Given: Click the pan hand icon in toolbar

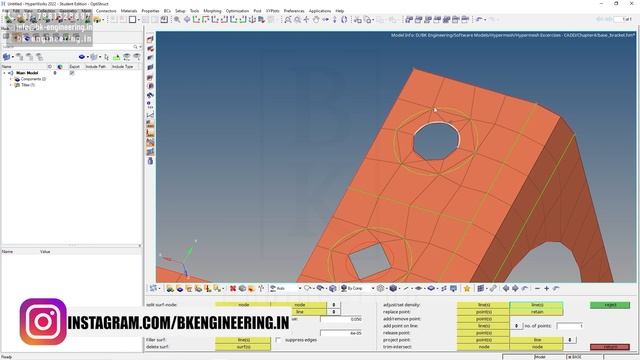Looking at the screenshot, I should click(316, 20).
